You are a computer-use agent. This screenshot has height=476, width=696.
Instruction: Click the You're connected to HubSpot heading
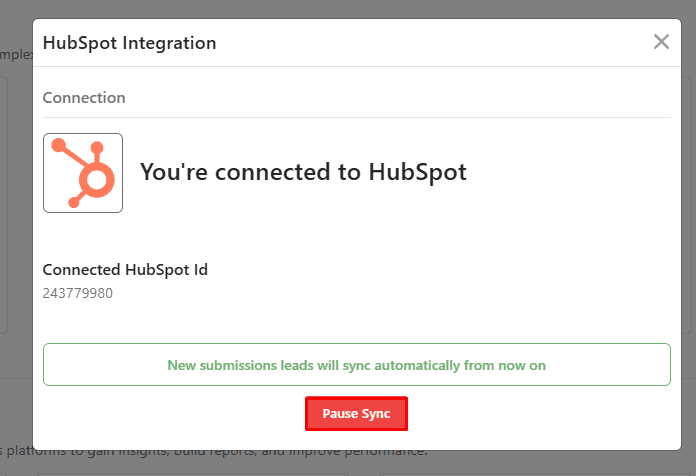click(x=303, y=172)
